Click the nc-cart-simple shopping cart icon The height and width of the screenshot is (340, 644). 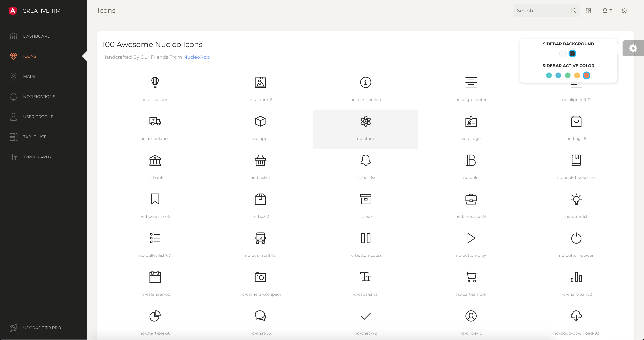tap(471, 277)
